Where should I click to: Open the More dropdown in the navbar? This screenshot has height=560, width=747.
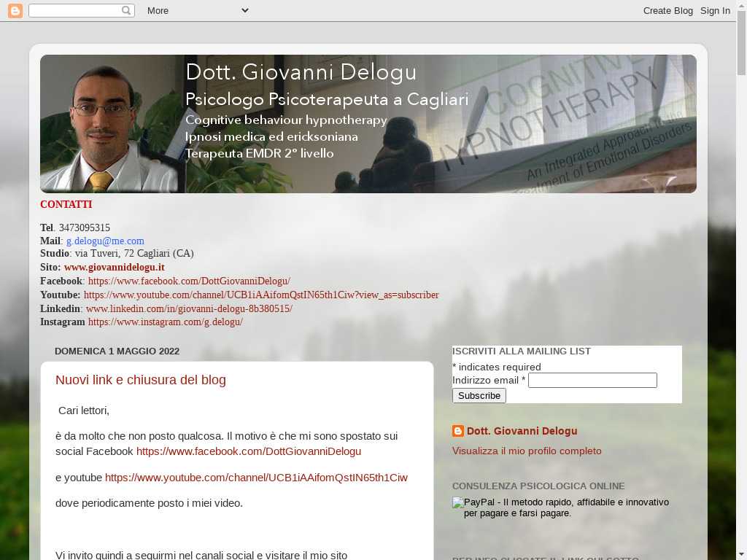[197, 10]
